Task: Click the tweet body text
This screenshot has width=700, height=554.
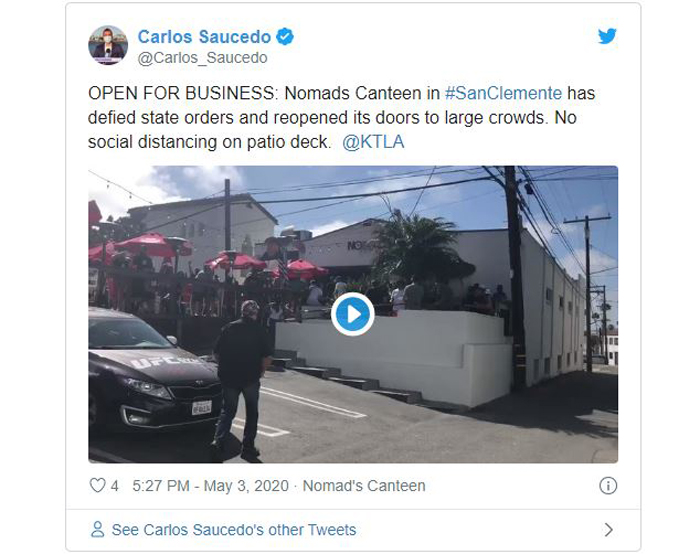Action: 342,118
